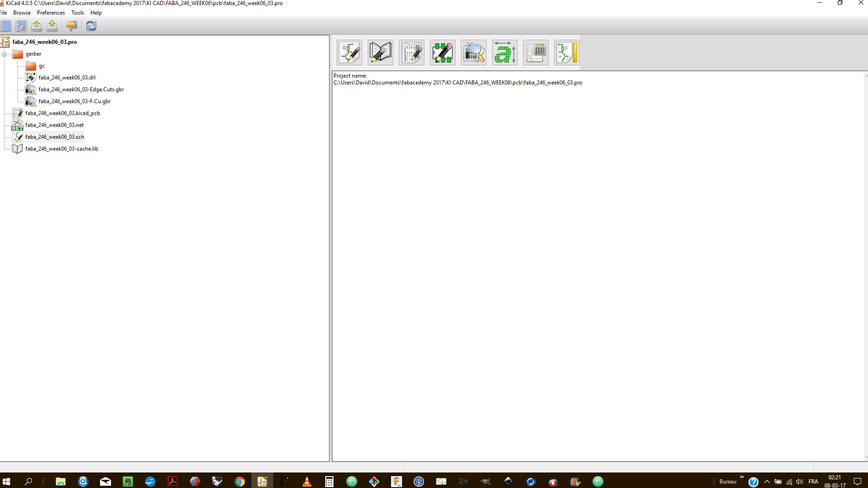The image size is (868, 488).
Task: Open the page layout editor
Action: [x=567, y=52]
